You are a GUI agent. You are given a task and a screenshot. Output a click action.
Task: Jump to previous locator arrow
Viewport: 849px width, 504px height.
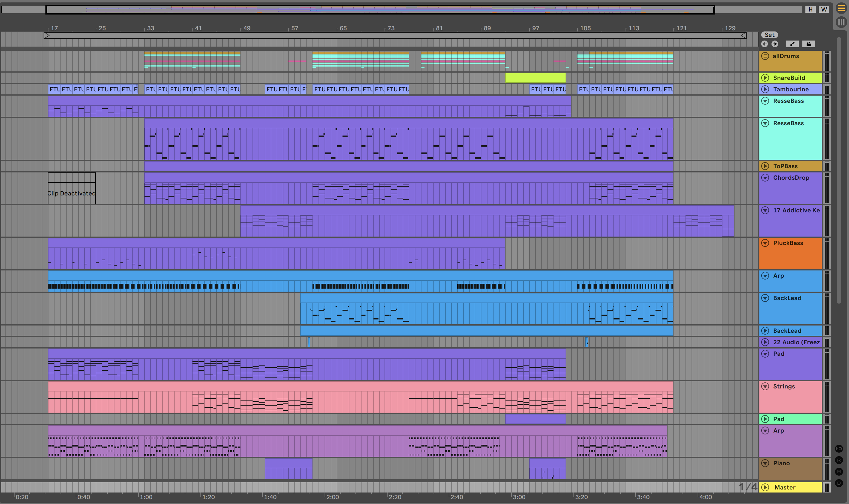(764, 44)
